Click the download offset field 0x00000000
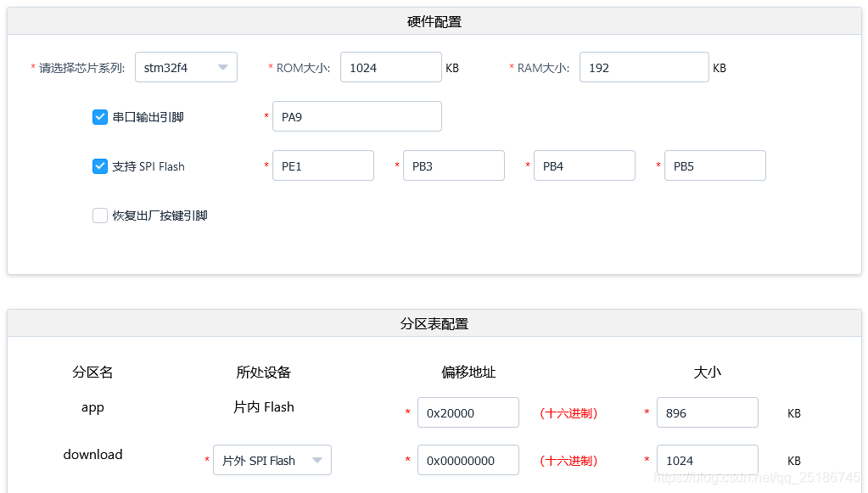The image size is (868, 493). [468, 460]
